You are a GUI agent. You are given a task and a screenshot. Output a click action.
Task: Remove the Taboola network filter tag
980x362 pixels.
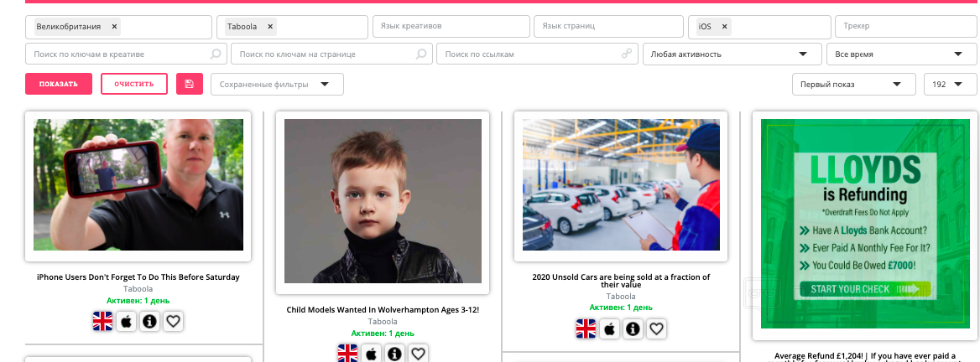[270, 27]
